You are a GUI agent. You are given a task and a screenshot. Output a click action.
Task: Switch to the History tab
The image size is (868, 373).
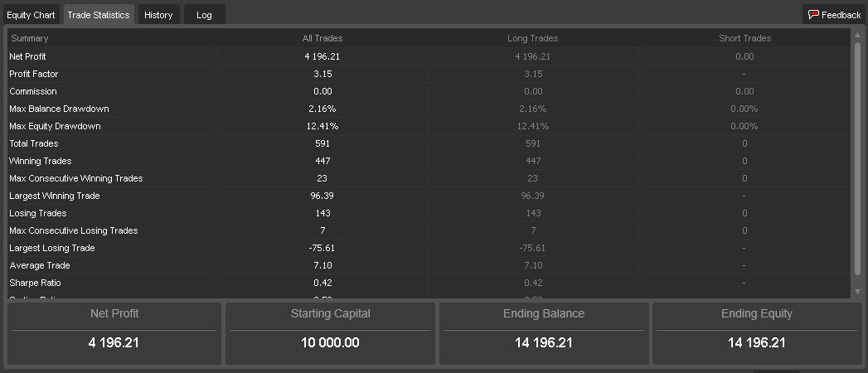(158, 15)
